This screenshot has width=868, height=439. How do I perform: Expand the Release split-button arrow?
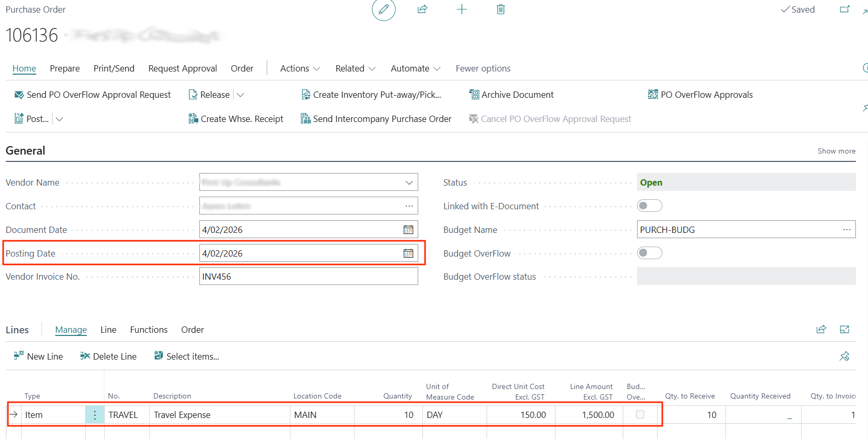pyautogui.click(x=240, y=95)
